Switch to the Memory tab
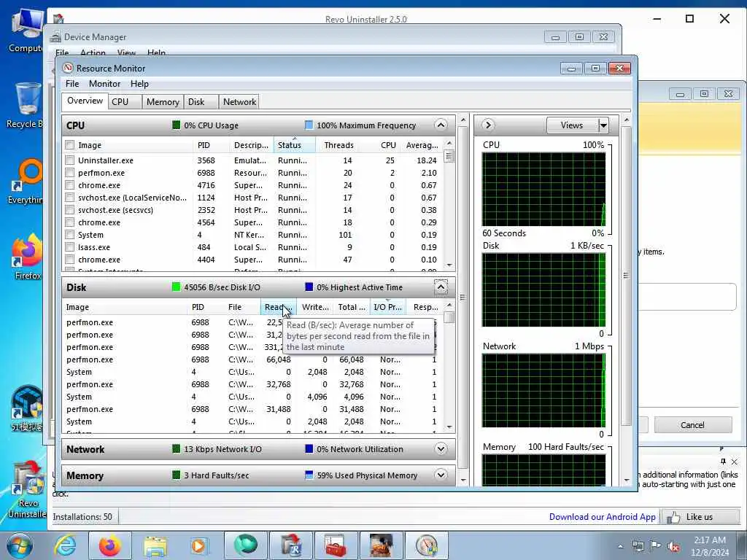 tap(163, 102)
